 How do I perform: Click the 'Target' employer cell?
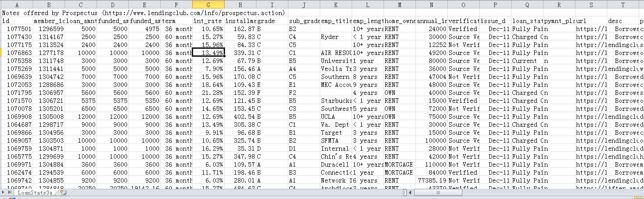[336, 133]
